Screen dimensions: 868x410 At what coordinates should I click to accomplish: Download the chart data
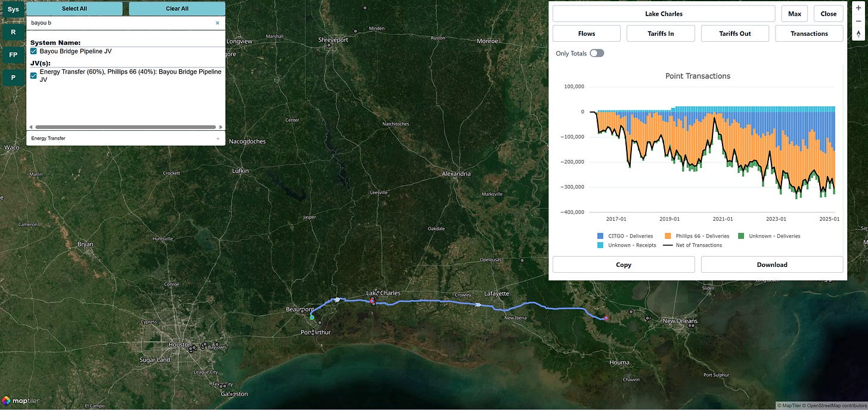click(772, 264)
